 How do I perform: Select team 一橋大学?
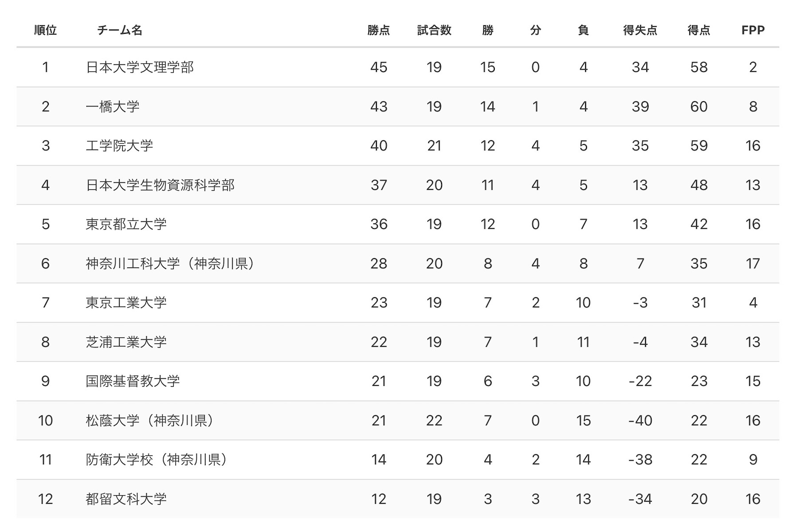click(x=113, y=106)
